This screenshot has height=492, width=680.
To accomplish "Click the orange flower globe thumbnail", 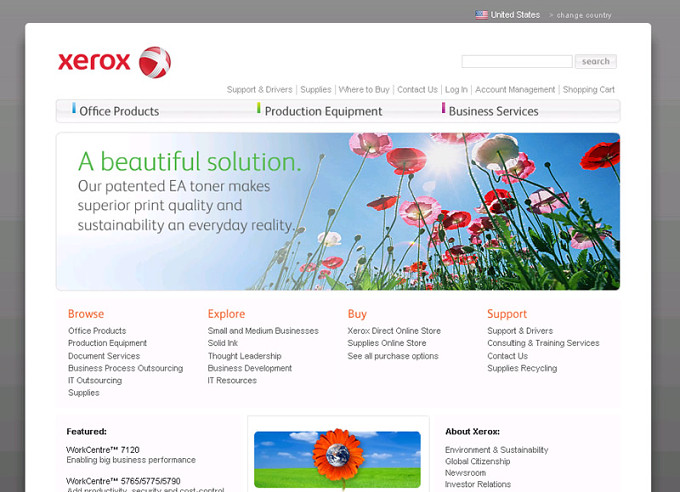I will 337,459.
